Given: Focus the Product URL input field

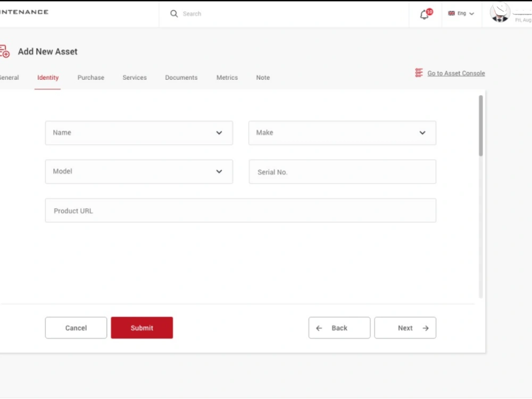Looking at the screenshot, I should point(240,210).
